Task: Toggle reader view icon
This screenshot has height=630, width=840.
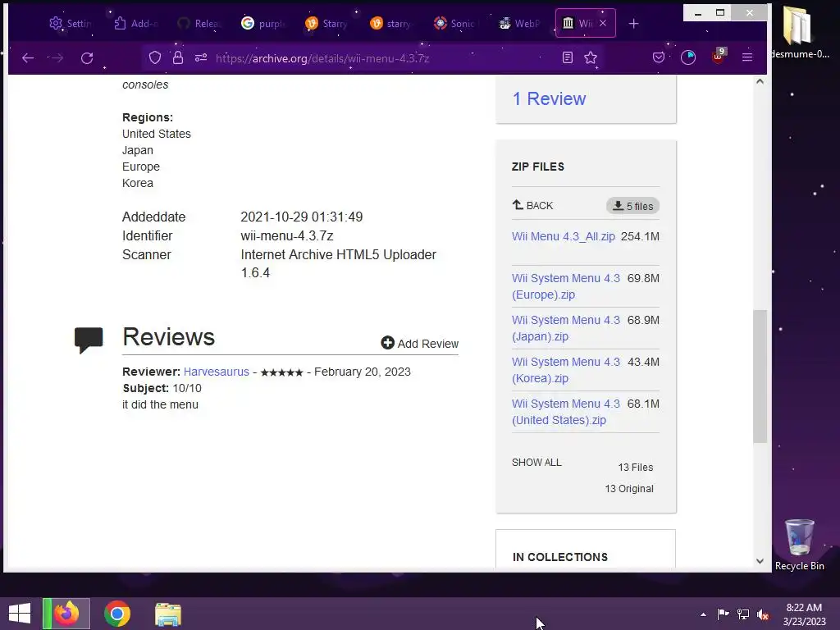Action: tap(568, 58)
